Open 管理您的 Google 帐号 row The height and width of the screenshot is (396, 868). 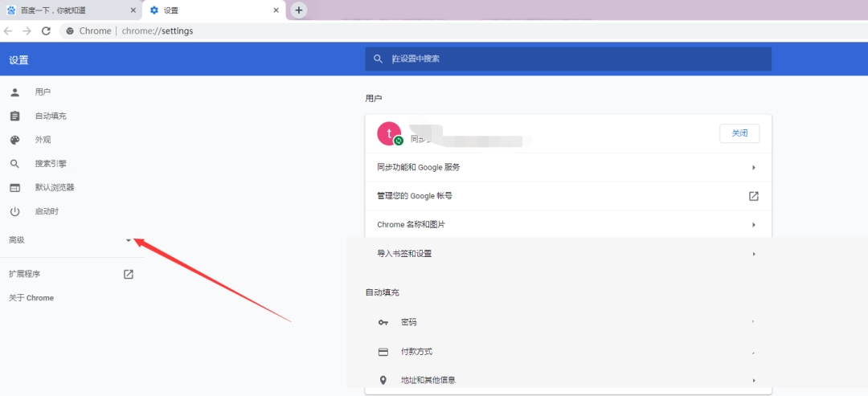568,196
